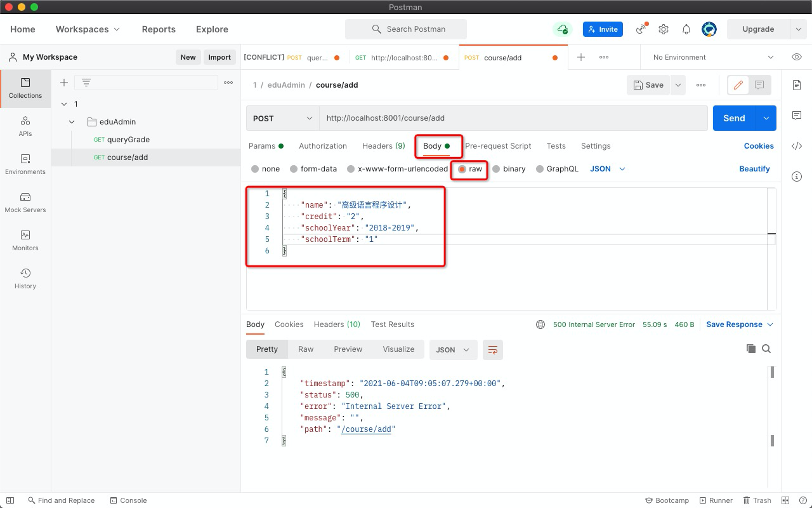
Task: Click the Invite button
Action: pos(603,29)
